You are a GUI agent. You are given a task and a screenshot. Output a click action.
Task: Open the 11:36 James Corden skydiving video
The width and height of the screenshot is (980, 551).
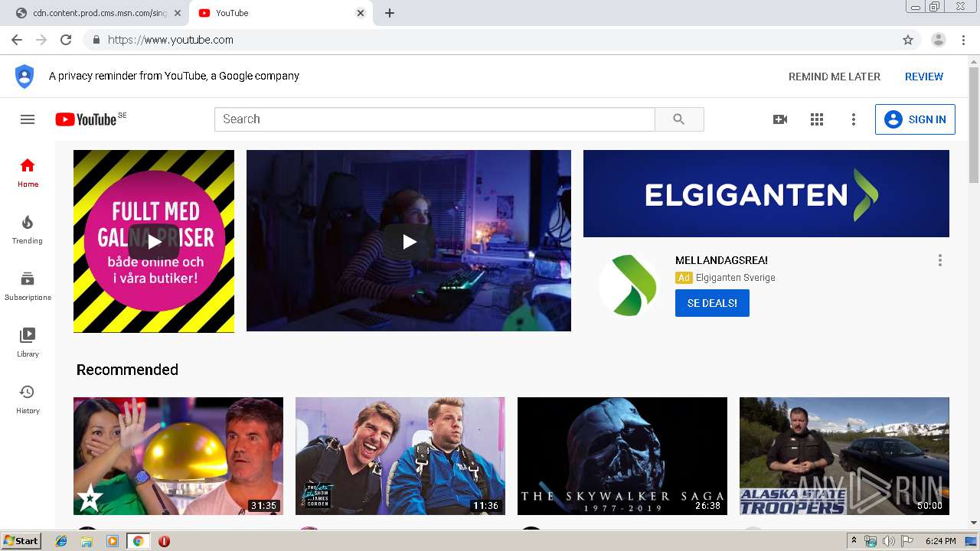pos(400,455)
